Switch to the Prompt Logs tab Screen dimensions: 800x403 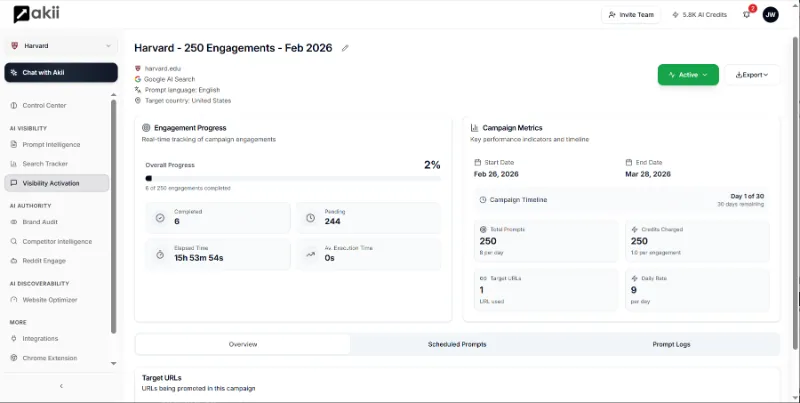click(671, 344)
